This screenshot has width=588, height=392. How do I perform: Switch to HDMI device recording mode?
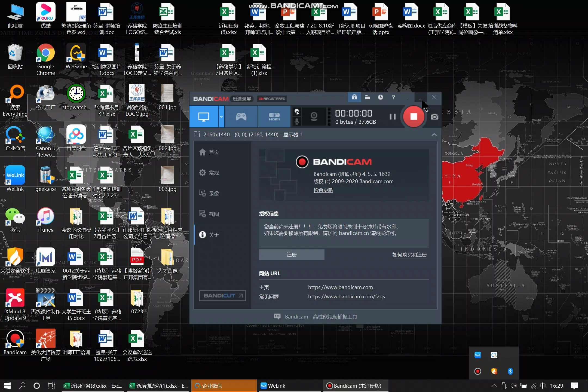pos(274,117)
